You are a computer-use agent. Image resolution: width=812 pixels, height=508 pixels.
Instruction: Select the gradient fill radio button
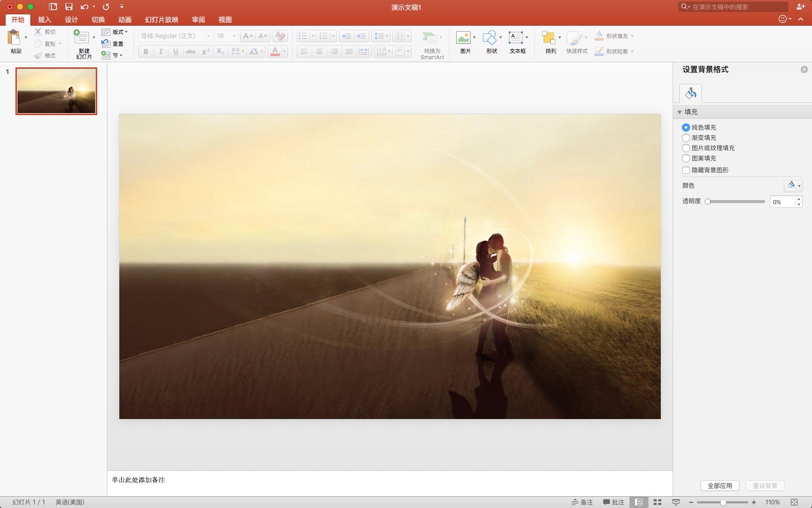686,138
